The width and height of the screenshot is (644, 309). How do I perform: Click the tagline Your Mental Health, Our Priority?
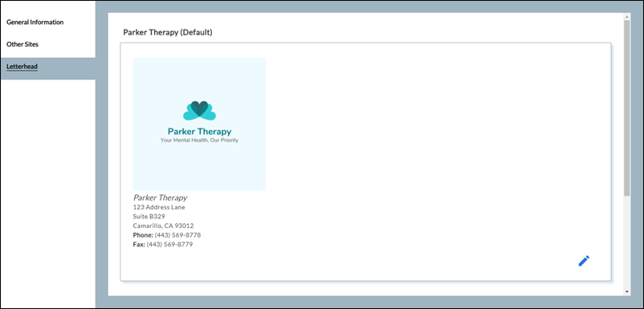[200, 140]
